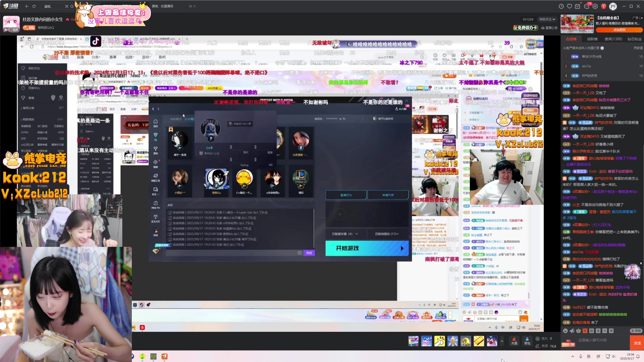Send the red rocket plane gift
This screenshot has width=644, height=362.
[x=492, y=341]
